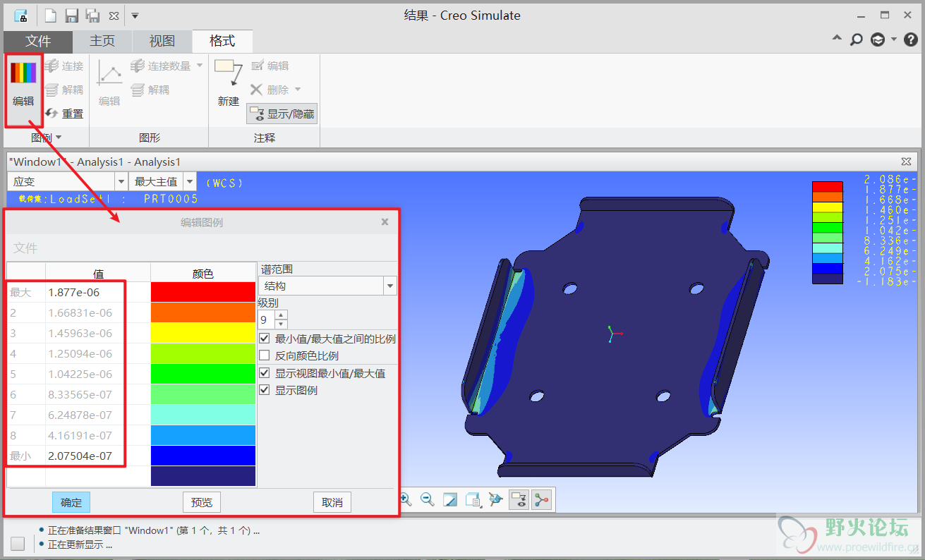Open the Help question-mark icon
Image resolution: width=925 pixels, height=560 pixels.
click(x=911, y=39)
